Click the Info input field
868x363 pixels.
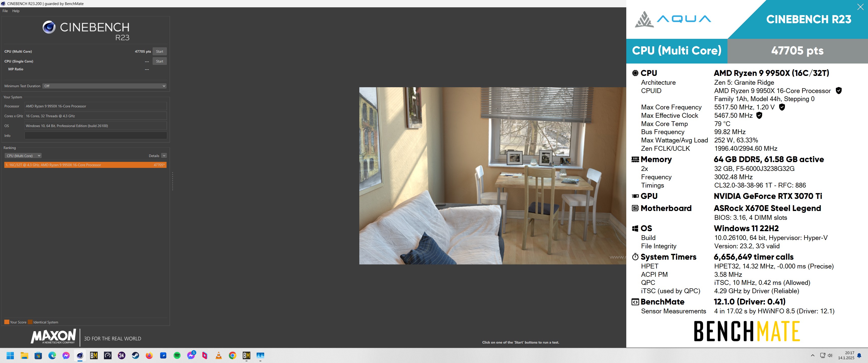tap(95, 135)
